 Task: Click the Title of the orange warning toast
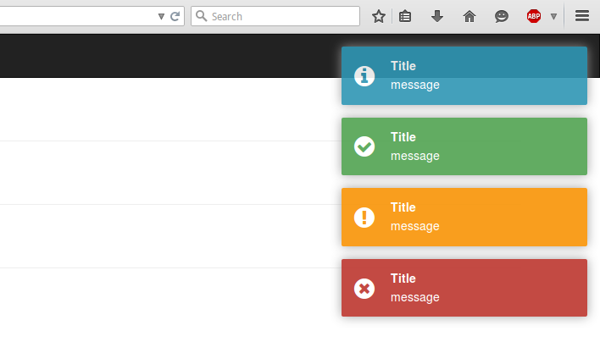(403, 207)
